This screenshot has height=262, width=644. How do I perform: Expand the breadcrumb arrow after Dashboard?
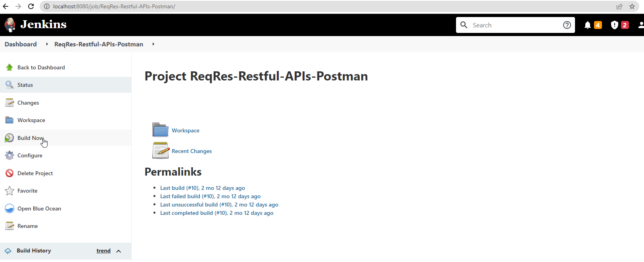click(x=47, y=44)
